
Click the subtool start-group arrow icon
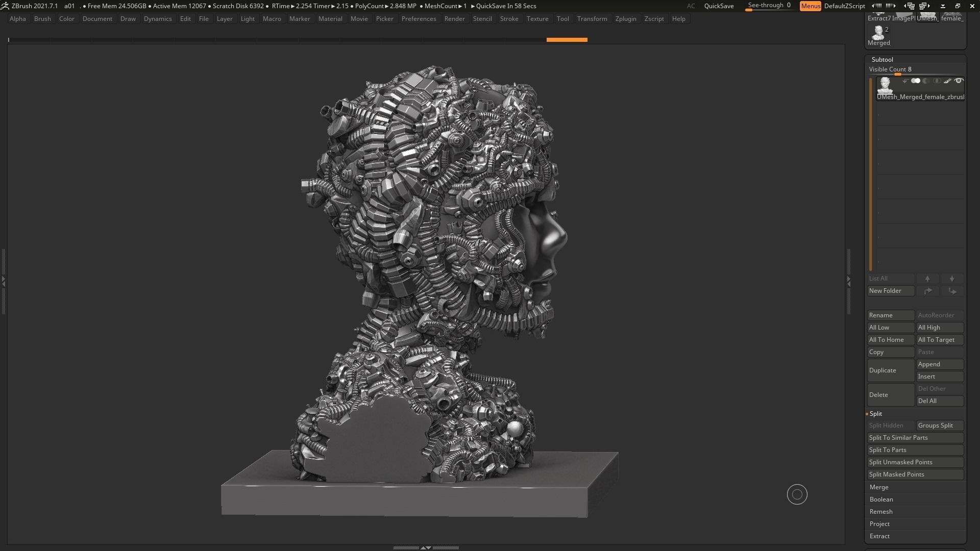coord(905,81)
